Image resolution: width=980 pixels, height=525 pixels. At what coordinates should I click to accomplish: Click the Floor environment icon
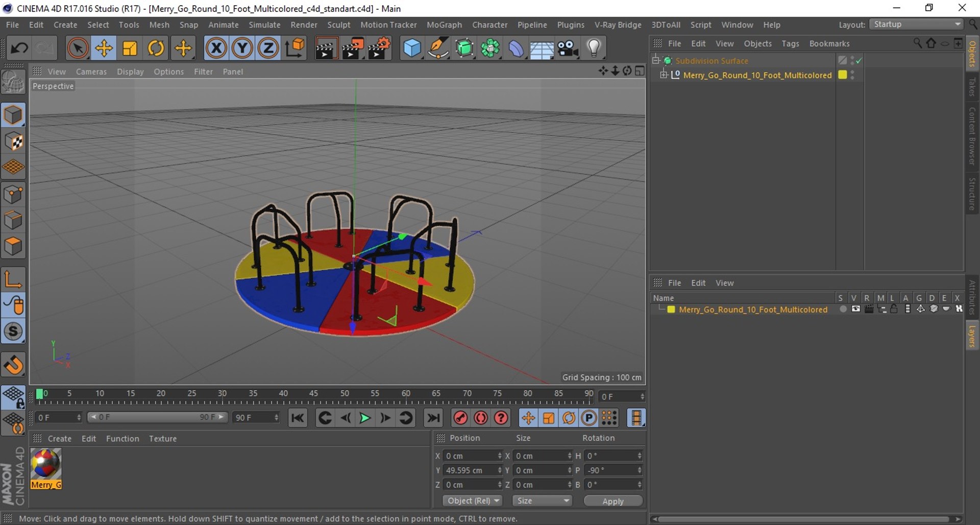pos(542,49)
